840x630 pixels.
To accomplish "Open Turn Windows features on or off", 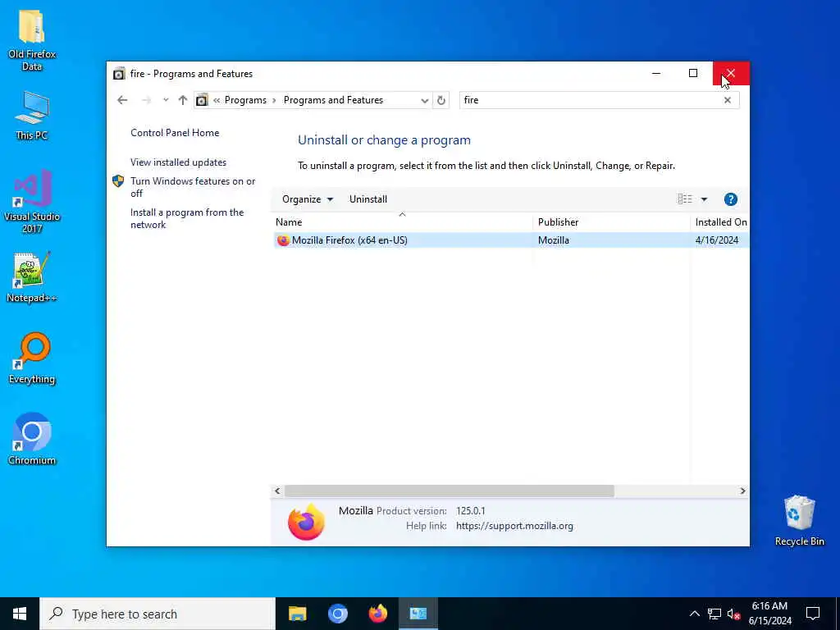I will [193, 188].
